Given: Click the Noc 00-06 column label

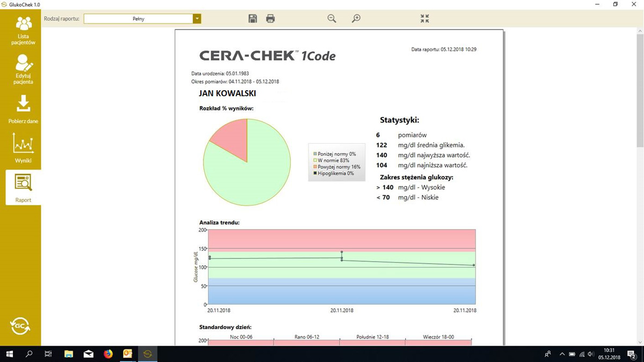Looking at the screenshot, I should click(241, 337).
